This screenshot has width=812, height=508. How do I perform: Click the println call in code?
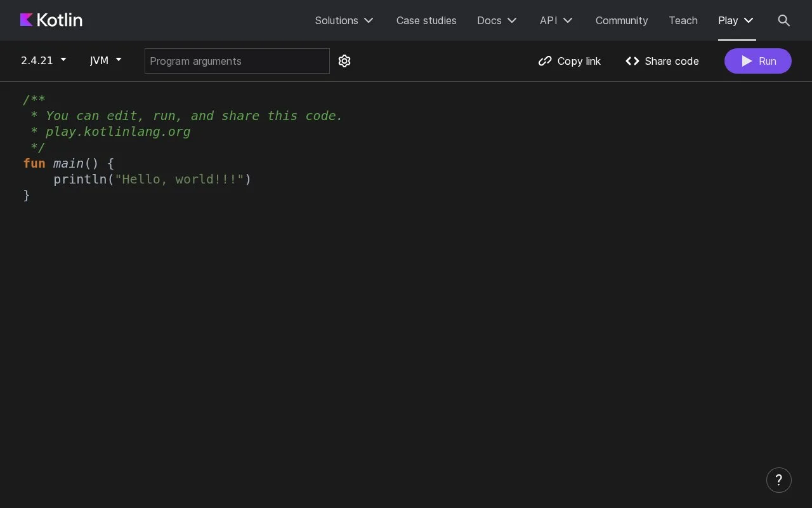pyautogui.click(x=80, y=179)
